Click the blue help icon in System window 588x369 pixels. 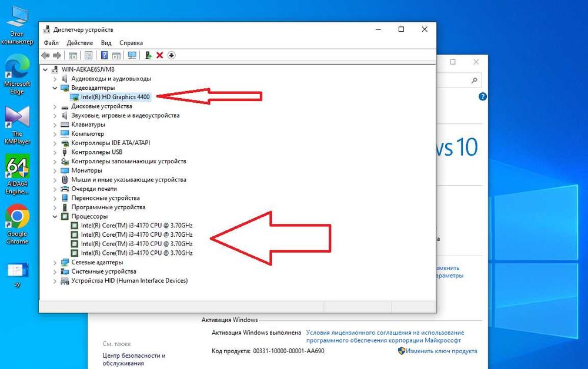(483, 96)
